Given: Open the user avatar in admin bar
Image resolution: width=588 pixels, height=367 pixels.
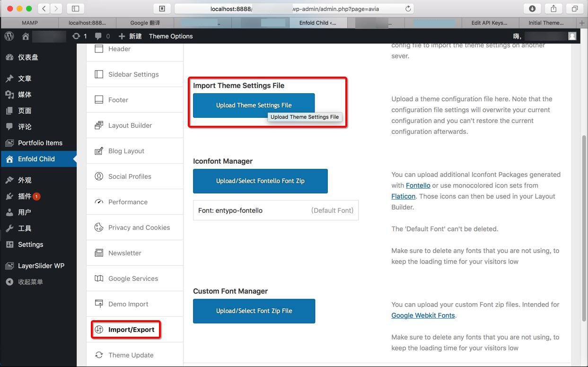Looking at the screenshot, I should pyautogui.click(x=572, y=36).
